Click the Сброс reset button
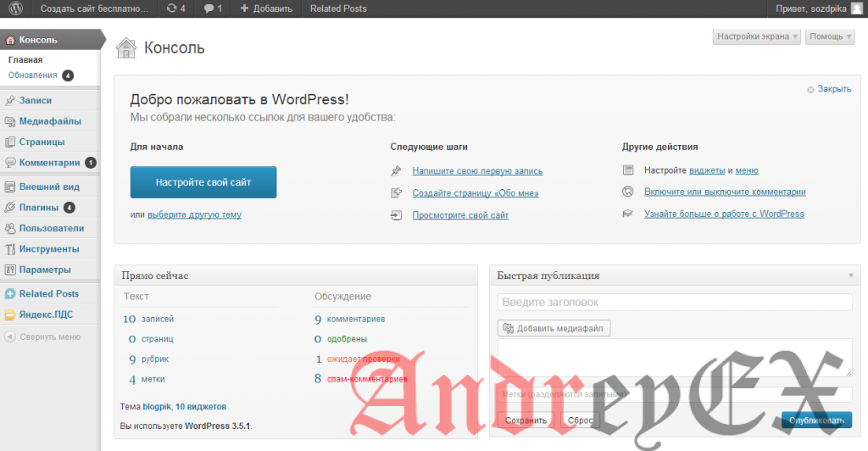The width and height of the screenshot is (868, 451). (x=580, y=420)
